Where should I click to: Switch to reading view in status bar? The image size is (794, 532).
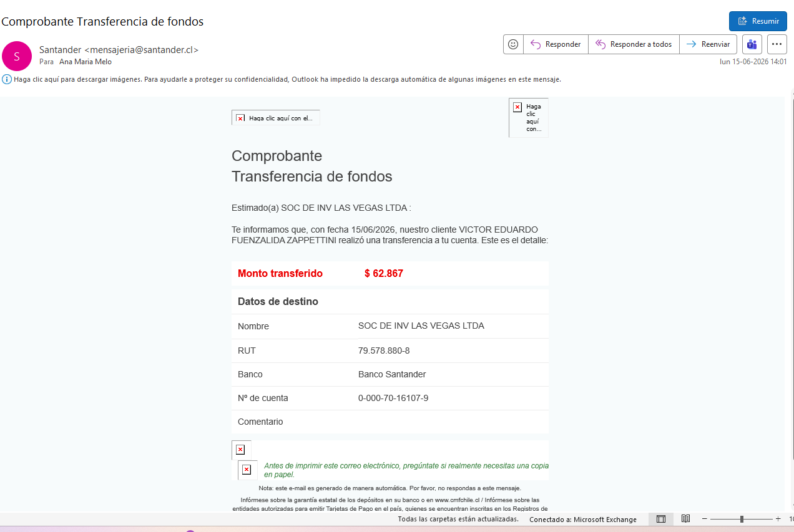click(x=685, y=519)
